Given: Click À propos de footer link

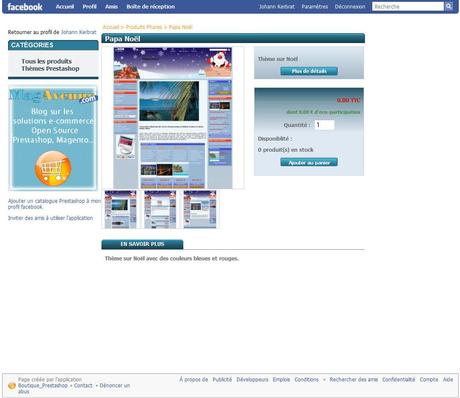Looking at the screenshot, I should 193,380.
